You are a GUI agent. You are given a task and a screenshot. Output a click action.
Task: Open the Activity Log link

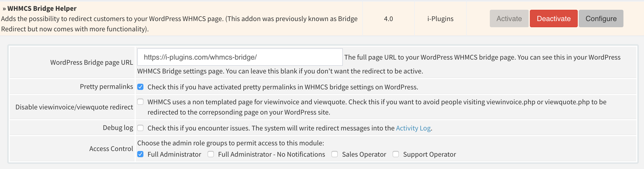(413, 128)
